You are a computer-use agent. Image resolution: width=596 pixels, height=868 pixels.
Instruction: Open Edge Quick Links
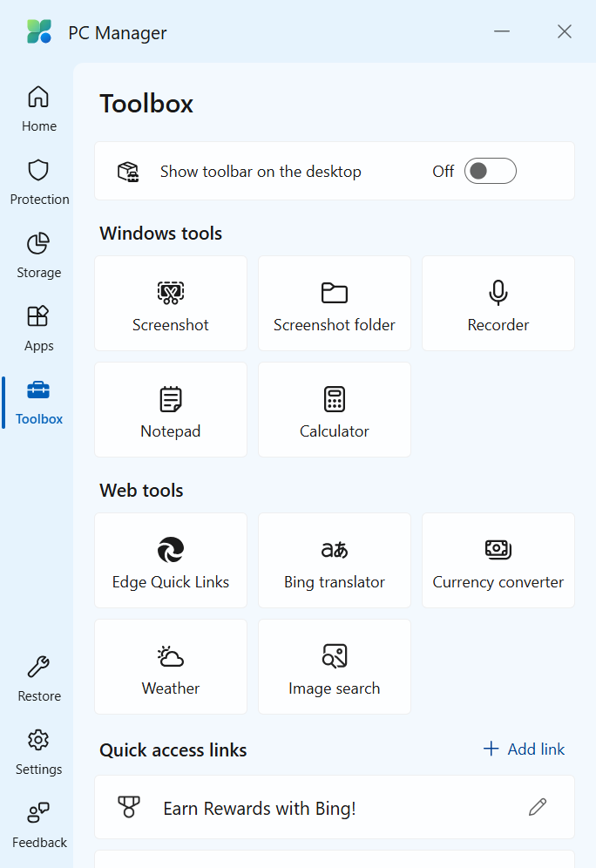click(x=171, y=561)
